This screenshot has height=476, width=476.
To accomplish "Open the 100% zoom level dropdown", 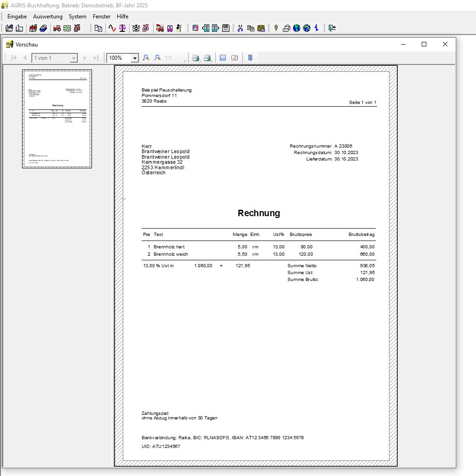I will (135, 58).
